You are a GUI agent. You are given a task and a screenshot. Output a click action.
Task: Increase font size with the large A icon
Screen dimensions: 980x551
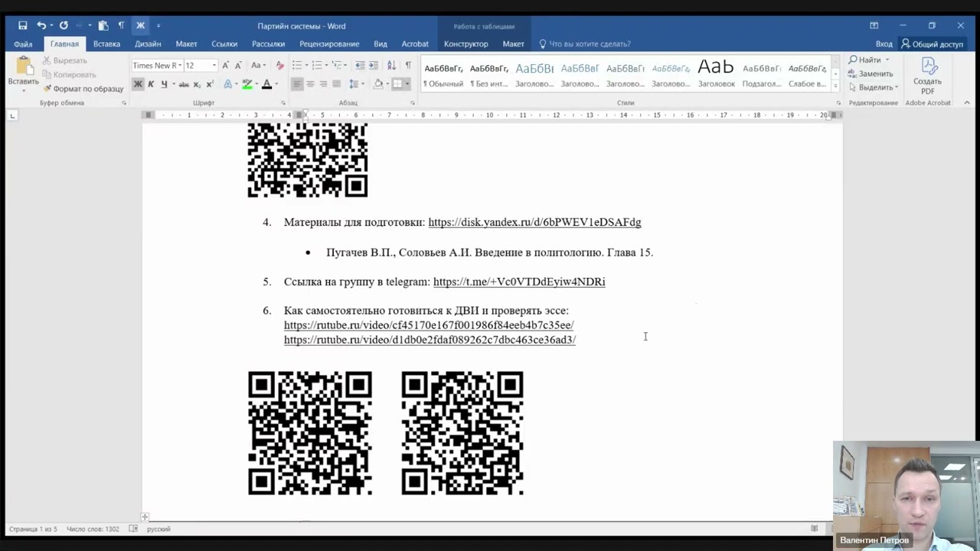226,65
